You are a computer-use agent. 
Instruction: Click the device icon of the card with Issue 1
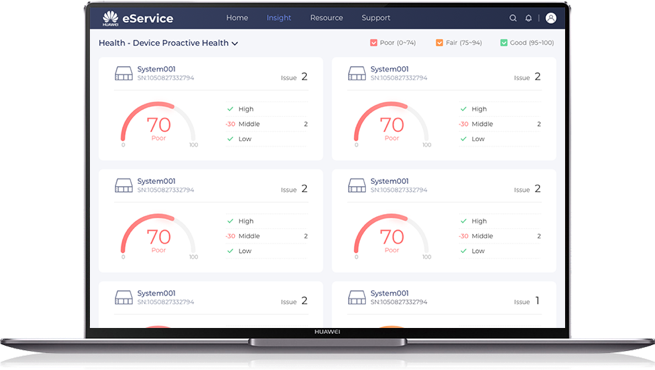357,297
